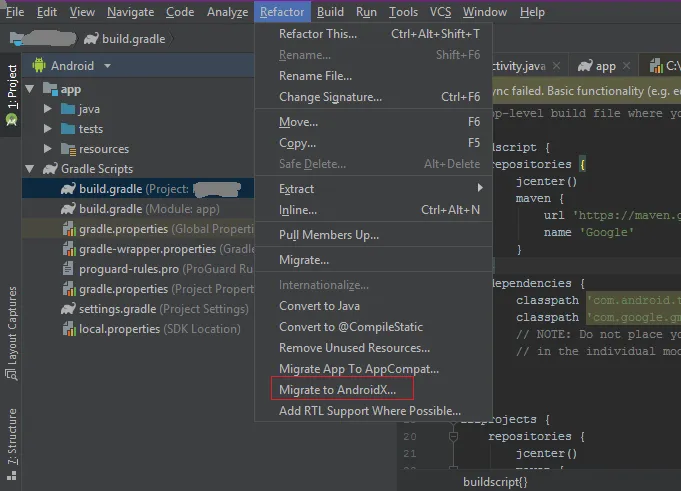Viewport: 681px width, 491px height.
Task: Click the project folder icon in navigation bar
Action: (17, 39)
